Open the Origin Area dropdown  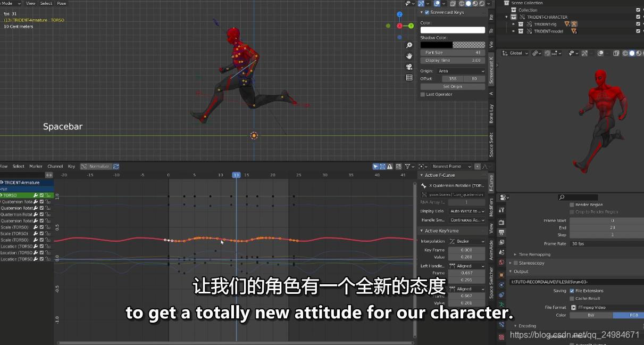(x=461, y=71)
